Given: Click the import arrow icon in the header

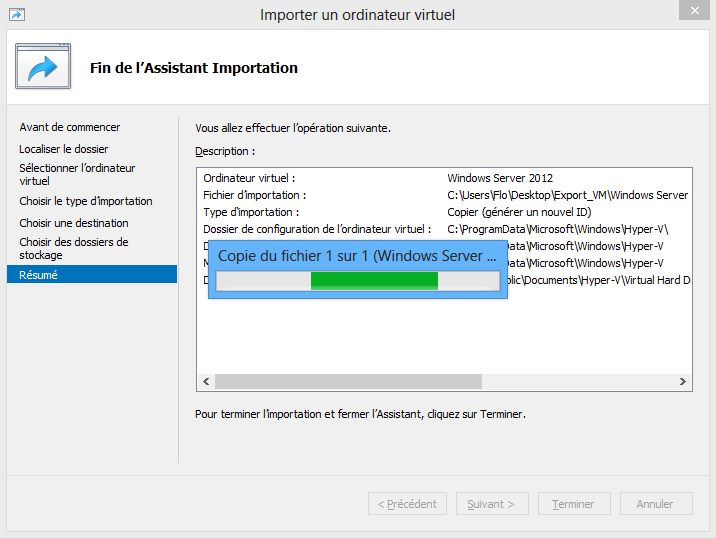Looking at the screenshot, I should (43, 68).
